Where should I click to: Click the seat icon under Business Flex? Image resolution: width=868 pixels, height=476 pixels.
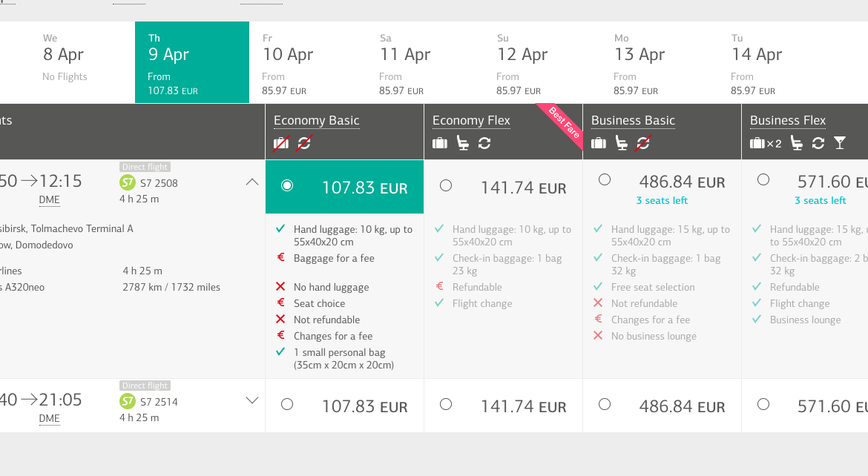tap(797, 143)
